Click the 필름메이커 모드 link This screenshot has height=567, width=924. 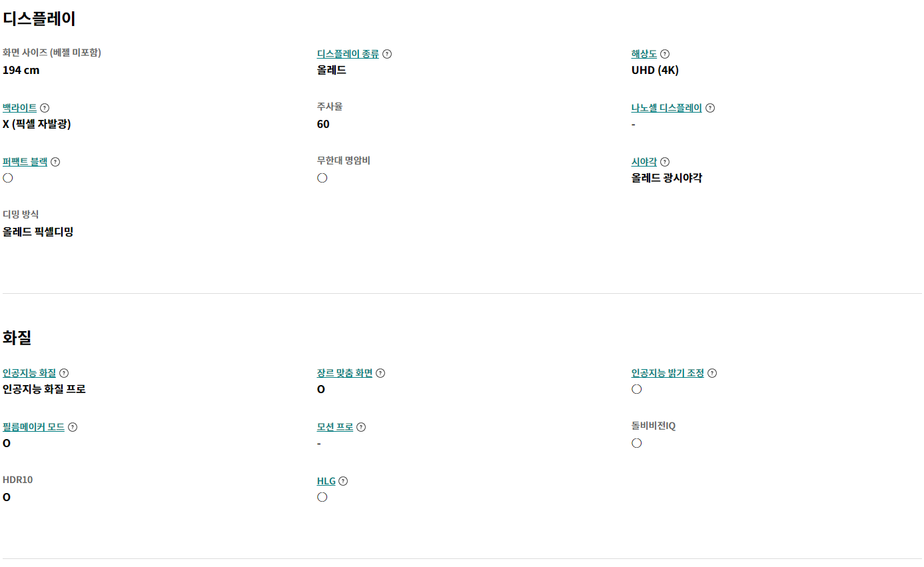[x=34, y=427]
